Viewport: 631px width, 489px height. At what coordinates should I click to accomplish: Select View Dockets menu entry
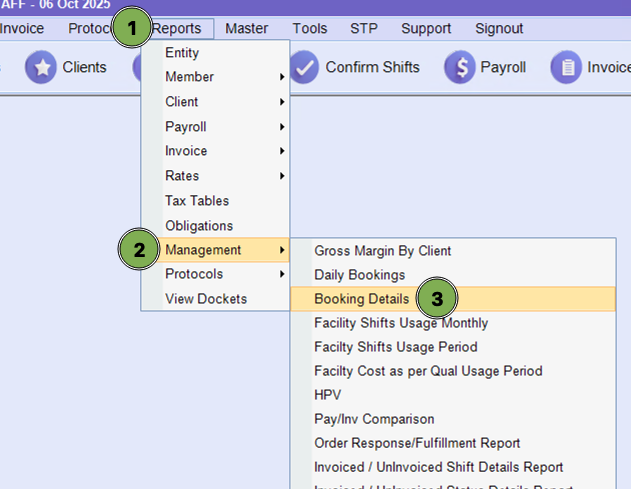coord(206,299)
